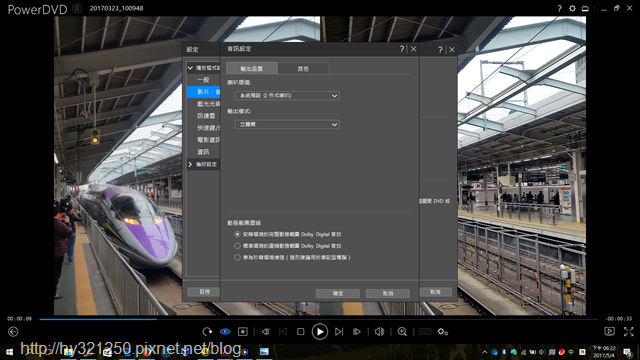Enable VR headset mode icon
This screenshot has height=360, width=640.
(x=425, y=331)
